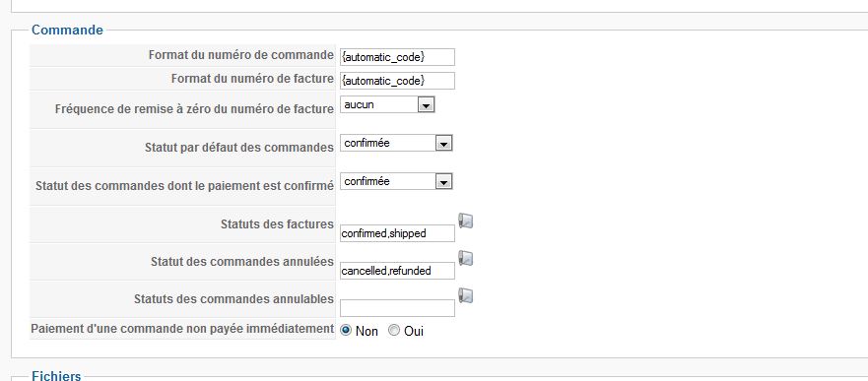The height and width of the screenshot is (381, 868).
Task: Select the Oui radio button
Action: click(393, 331)
